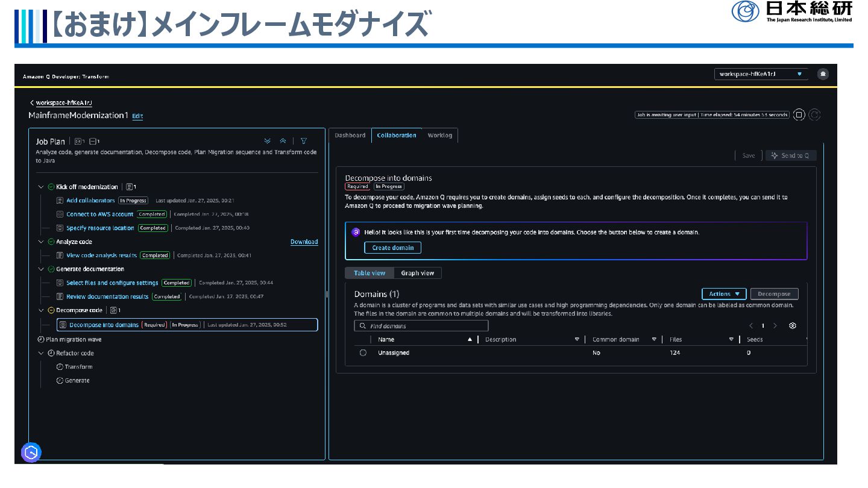Click the green check beside Analyze code
Viewport: 868px width, 488px height.
tap(51, 242)
